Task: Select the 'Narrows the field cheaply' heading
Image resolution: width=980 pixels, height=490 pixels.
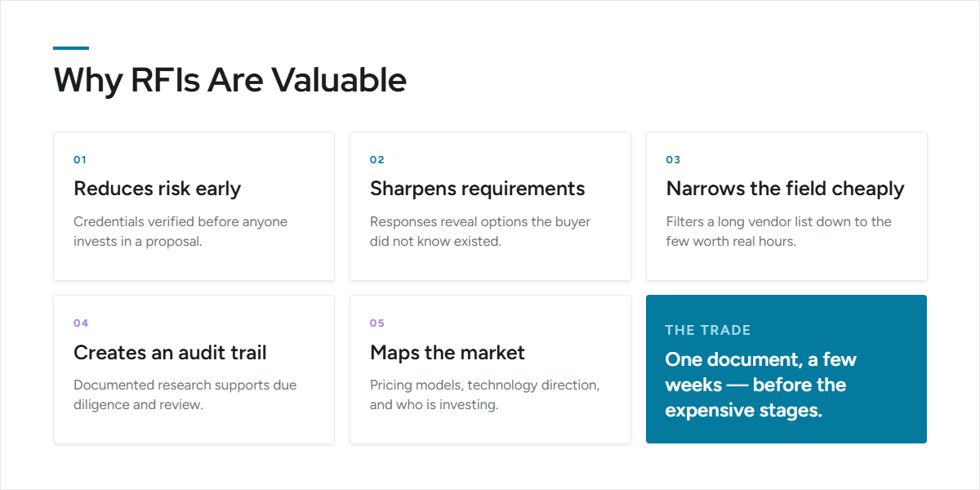Action: [785, 189]
